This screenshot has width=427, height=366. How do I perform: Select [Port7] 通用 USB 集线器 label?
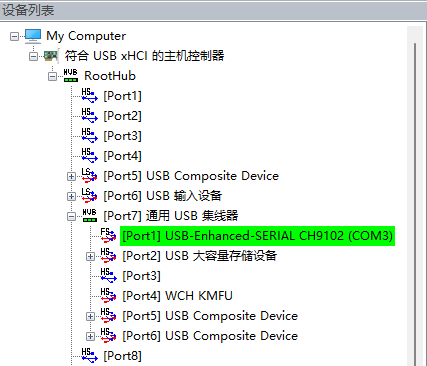coord(171,216)
